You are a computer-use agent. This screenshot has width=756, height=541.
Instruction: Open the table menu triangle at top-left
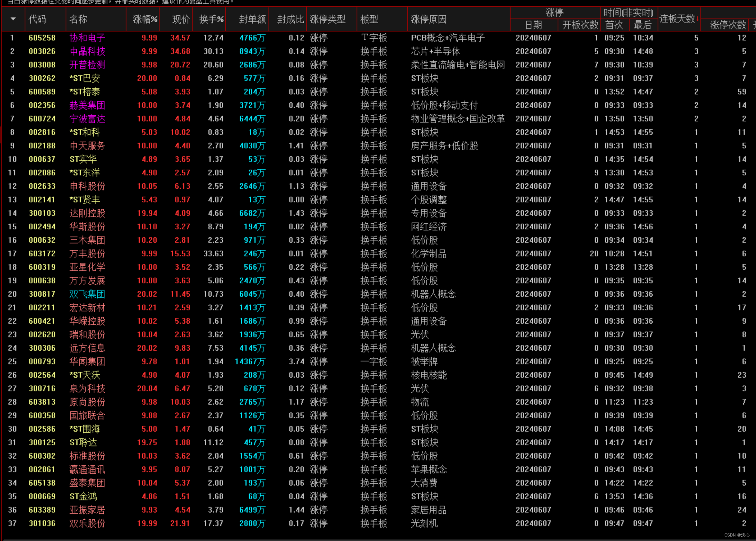[x=13, y=19]
